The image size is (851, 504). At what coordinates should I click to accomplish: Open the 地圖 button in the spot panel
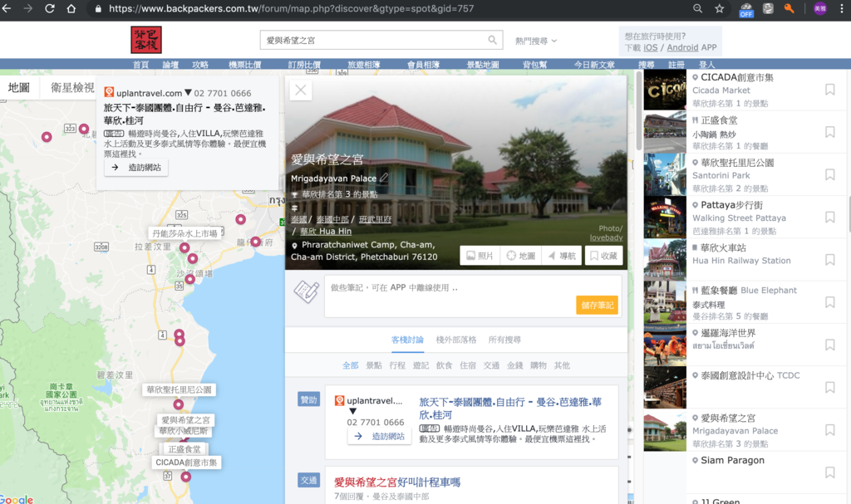point(520,256)
